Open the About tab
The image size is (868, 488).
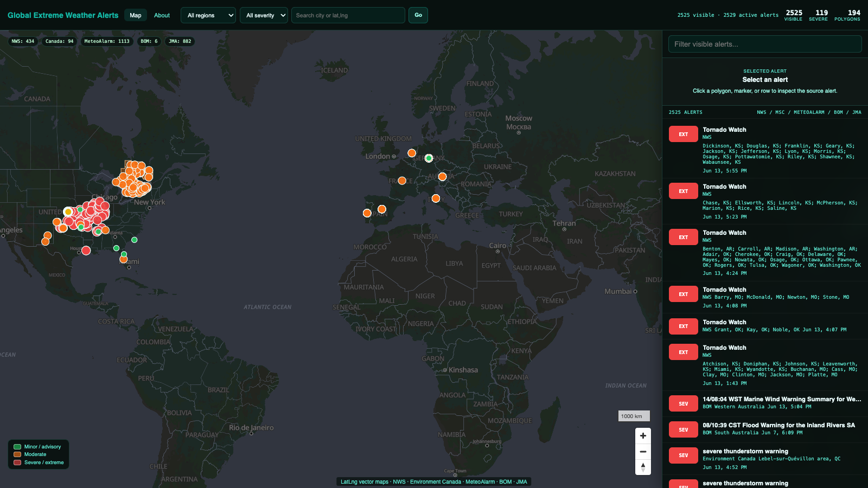click(x=162, y=15)
